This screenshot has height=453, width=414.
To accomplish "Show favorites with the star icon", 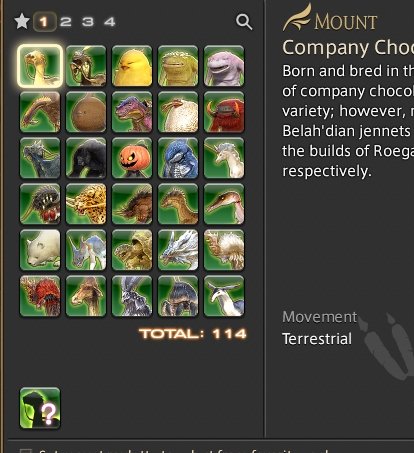I will click(x=22, y=22).
